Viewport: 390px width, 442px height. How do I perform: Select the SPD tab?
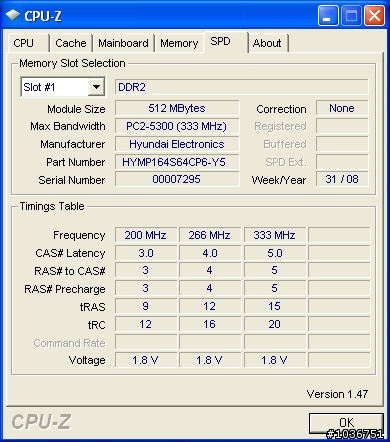pyautogui.click(x=226, y=42)
